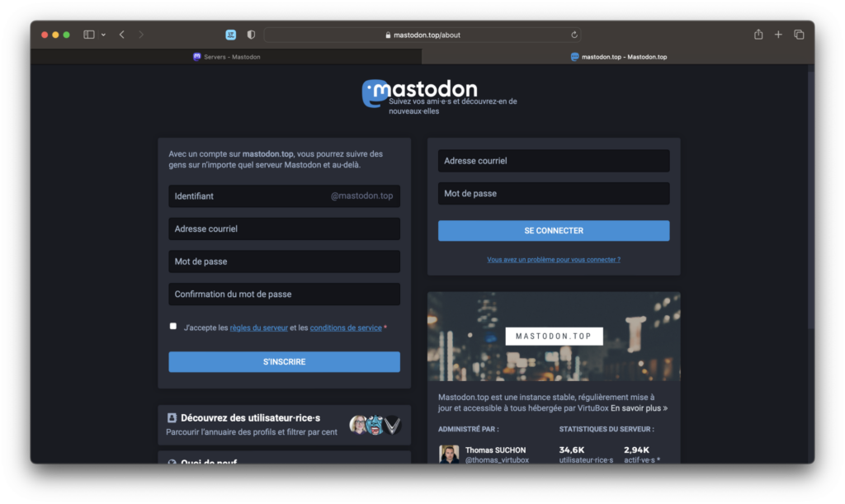Focus Confirmation du mot de passe field

[x=284, y=294]
